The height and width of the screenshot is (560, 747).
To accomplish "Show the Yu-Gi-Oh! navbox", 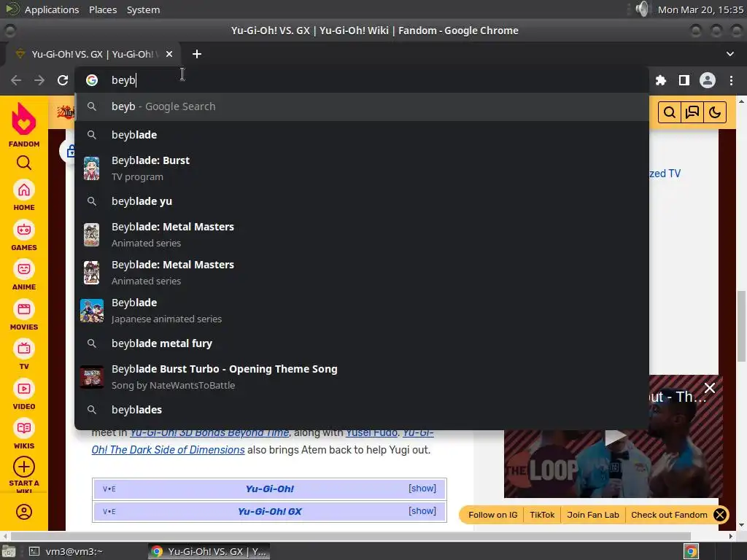I will coord(422,488).
